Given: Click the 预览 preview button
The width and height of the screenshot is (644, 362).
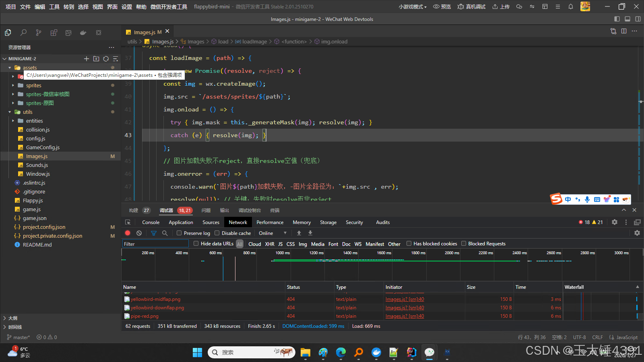Looking at the screenshot, I should click(442, 6).
